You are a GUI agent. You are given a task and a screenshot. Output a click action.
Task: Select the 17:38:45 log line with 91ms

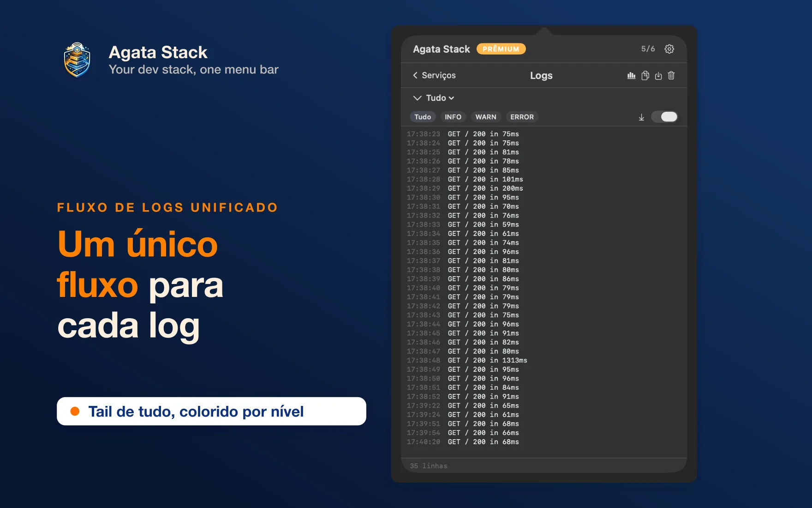point(463,333)
